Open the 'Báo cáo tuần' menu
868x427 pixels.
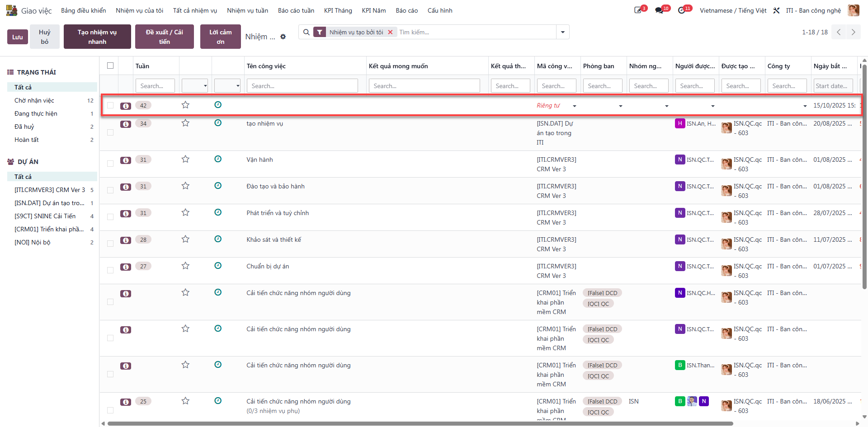(296, 10)
